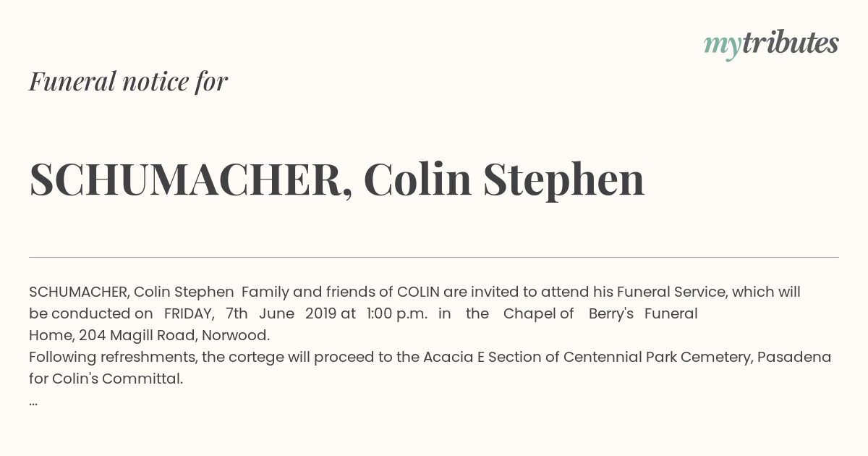Click "Following refreshments" sentence start
Viewport: 868px width, 456px height.
pyautogui.click(x=114, y=358)
